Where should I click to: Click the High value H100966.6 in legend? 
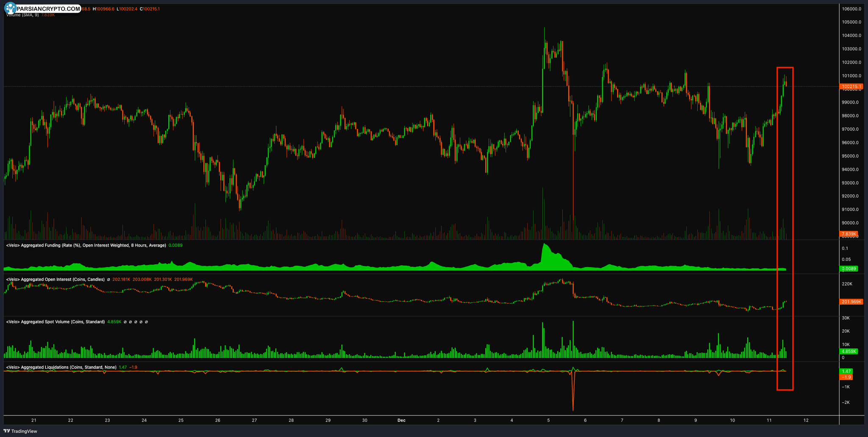[104, 9]
